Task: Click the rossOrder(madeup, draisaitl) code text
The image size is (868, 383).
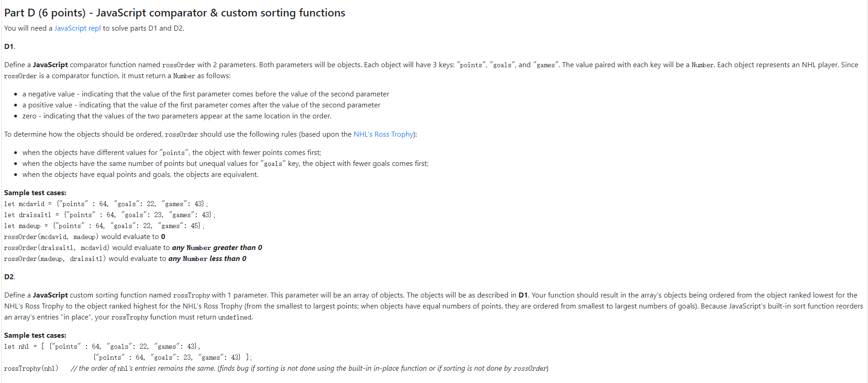Action: pos(55,259)
